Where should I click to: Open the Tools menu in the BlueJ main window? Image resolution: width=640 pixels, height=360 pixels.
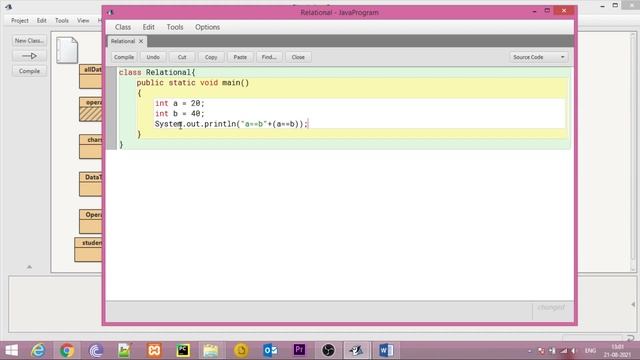coord(62,20)
